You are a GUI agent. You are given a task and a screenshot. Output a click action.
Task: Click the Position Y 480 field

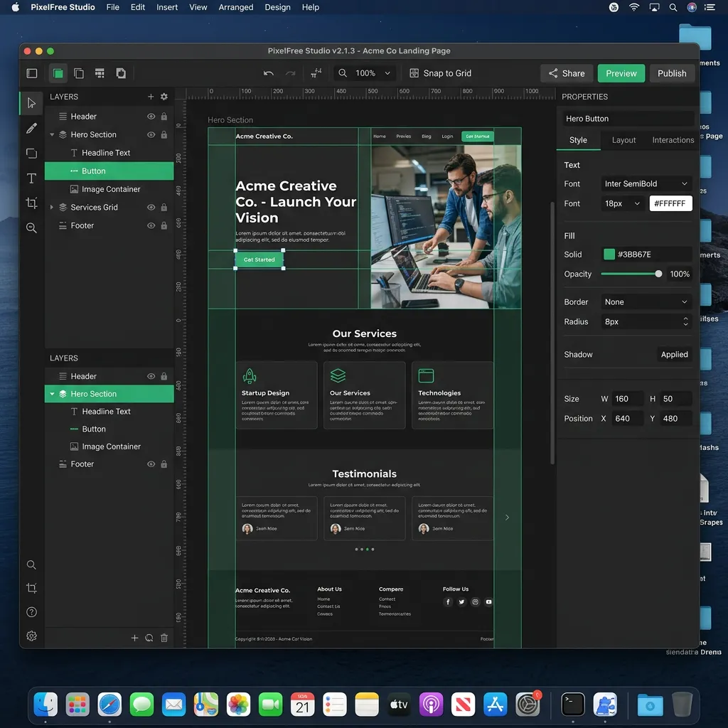coord(677,419)
